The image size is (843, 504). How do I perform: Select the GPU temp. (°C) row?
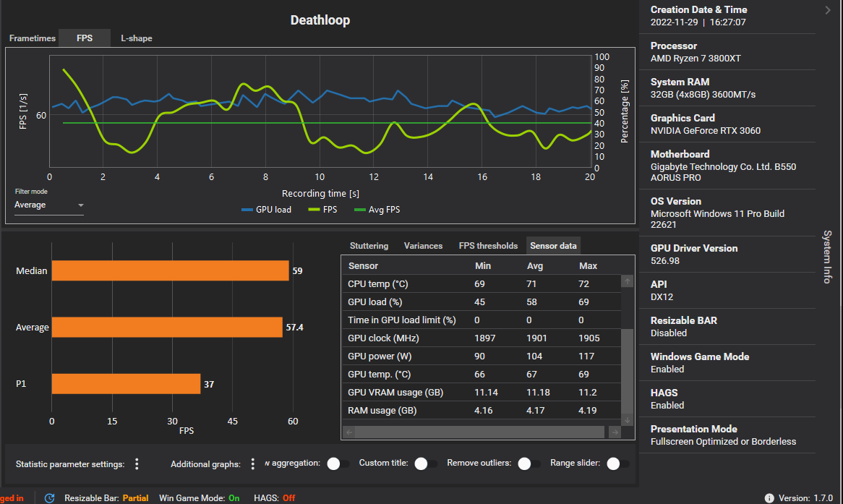click(482, 375)
